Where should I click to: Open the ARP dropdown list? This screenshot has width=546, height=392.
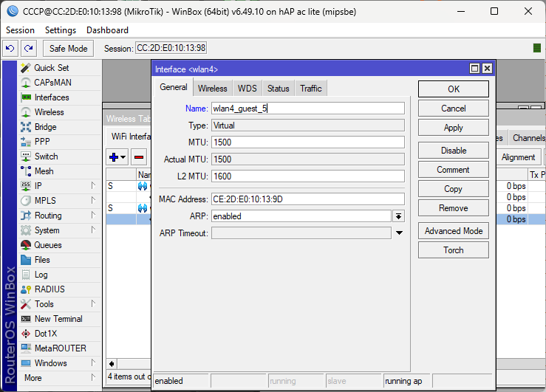pyautogui.click(x=398, y=216)
